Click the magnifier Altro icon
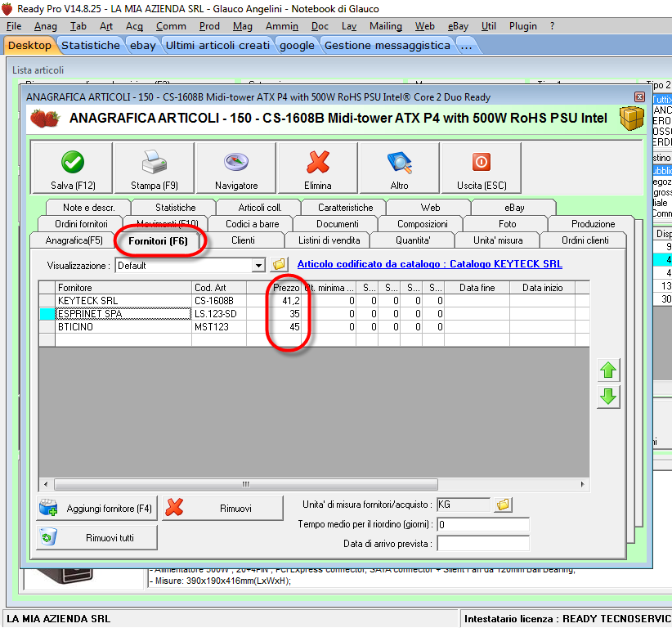Viewport: 672px width, 628px height. [x=400, y=163]
